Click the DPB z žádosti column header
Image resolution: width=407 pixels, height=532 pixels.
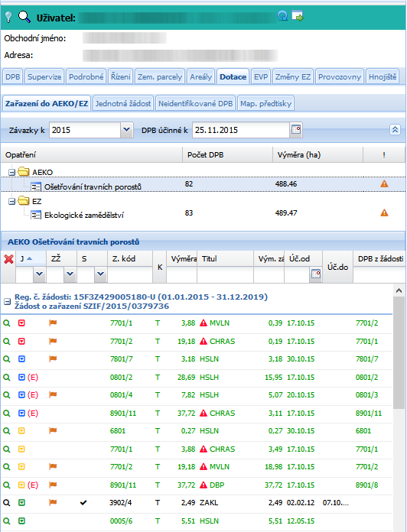(x=379, y=259)
